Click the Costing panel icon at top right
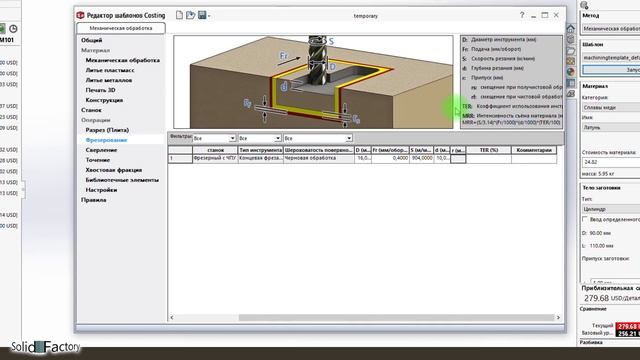This screenshot has height=360, width=640. [x=584, y=5]
